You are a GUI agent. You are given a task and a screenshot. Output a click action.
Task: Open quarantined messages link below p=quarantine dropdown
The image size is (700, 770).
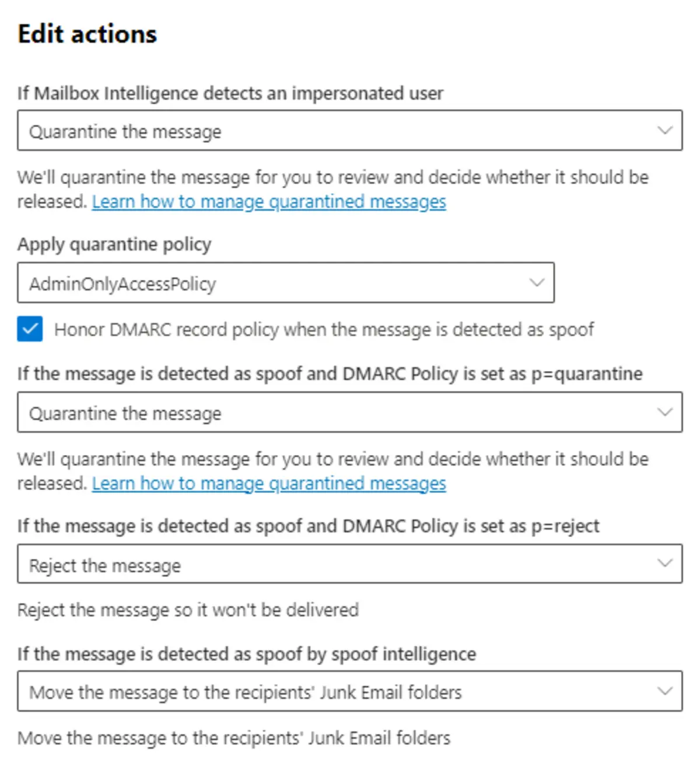pos(269,484)
